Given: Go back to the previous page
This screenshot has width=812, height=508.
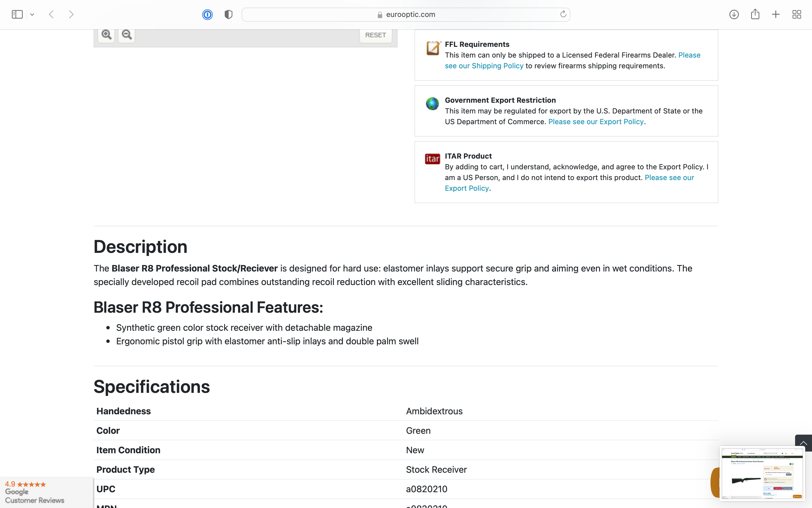Looking at the screenshot, I should (51, 14).
